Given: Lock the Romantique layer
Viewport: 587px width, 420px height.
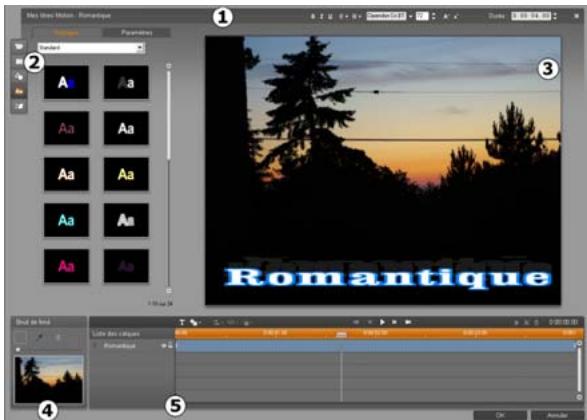Looking at the screenshot, I should [x=170, y=346].
